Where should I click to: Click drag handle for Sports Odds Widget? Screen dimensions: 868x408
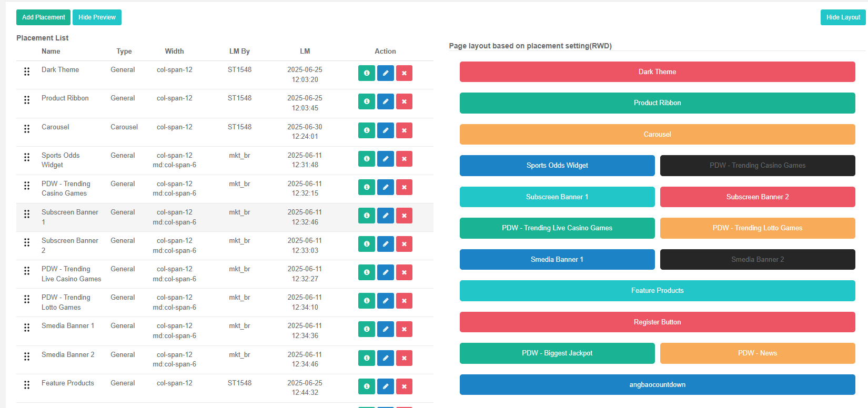[27, 157]
